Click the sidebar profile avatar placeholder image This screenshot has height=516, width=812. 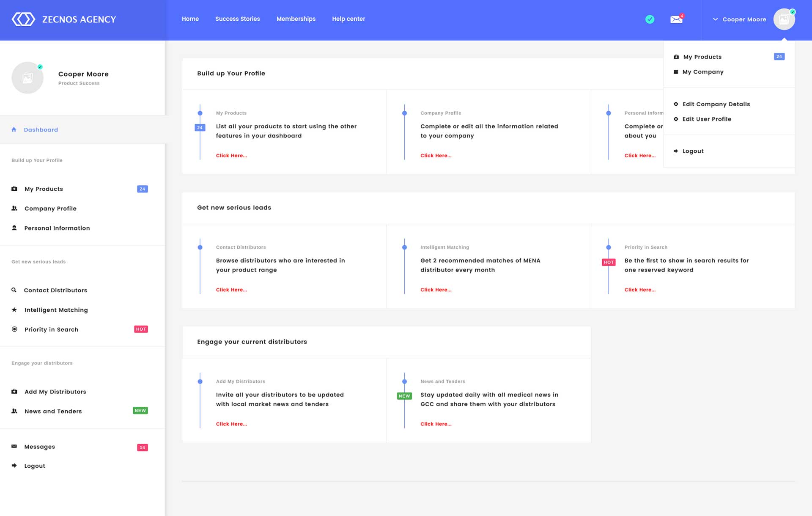point(27,78)
